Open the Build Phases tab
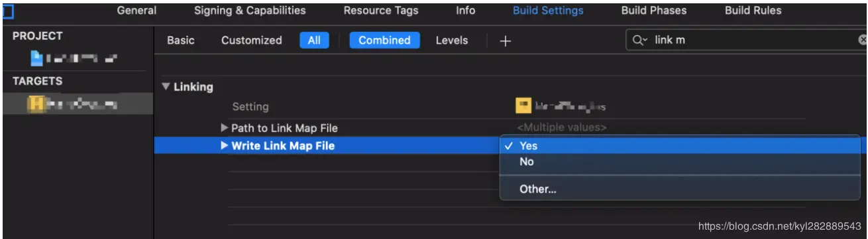 coord(654,11)
